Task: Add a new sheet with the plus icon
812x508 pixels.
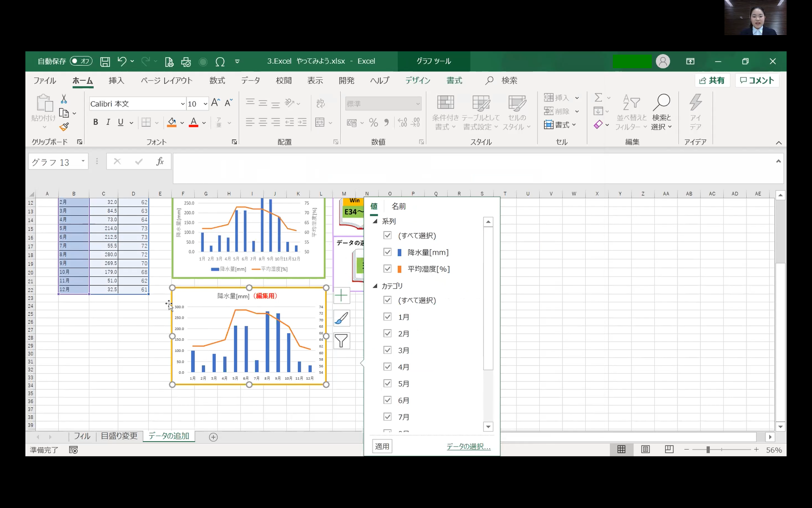Action: tap(214, 437)
